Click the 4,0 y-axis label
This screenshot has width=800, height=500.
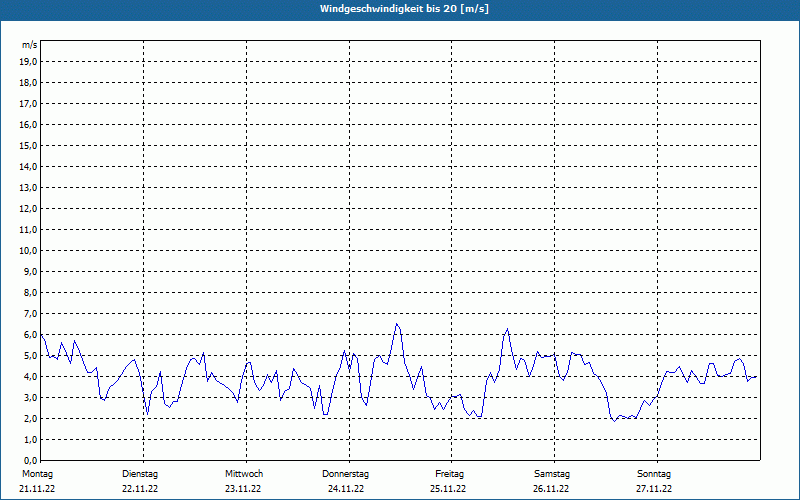point(31,377)
